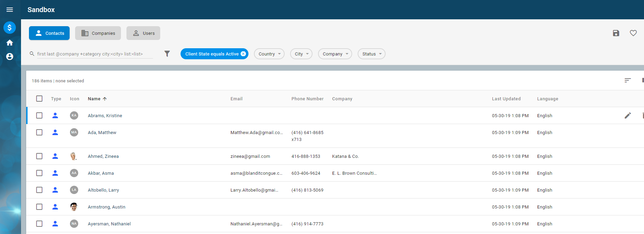644x234 pixels.
Task: Expand the Status filter dropdown
Action: pyautogui.click(x=371, y=54)
